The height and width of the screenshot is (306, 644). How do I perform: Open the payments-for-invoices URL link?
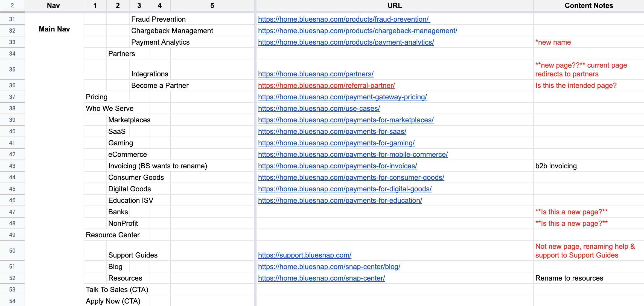coord(337,166)
